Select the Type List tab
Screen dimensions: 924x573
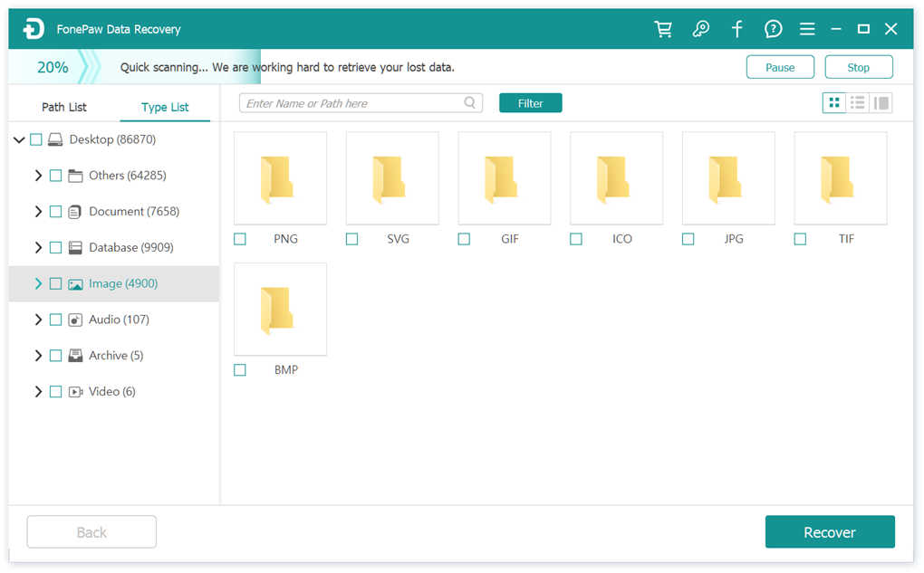pos(165,107)
